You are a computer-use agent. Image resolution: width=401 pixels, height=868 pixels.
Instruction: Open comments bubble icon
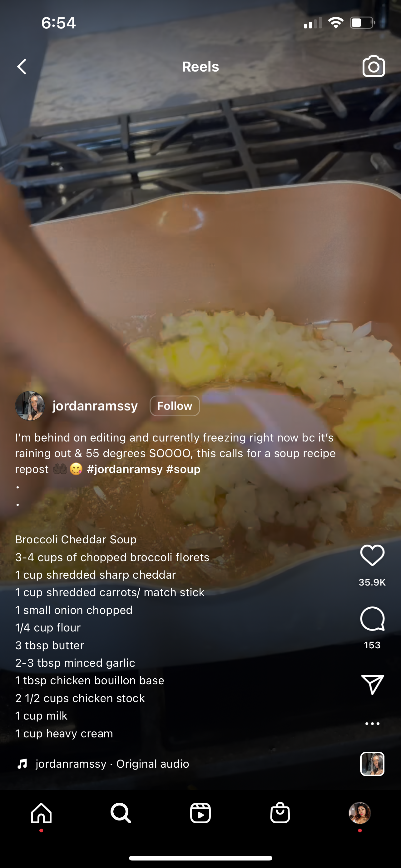pyautogui.click(x=372, y=619)
